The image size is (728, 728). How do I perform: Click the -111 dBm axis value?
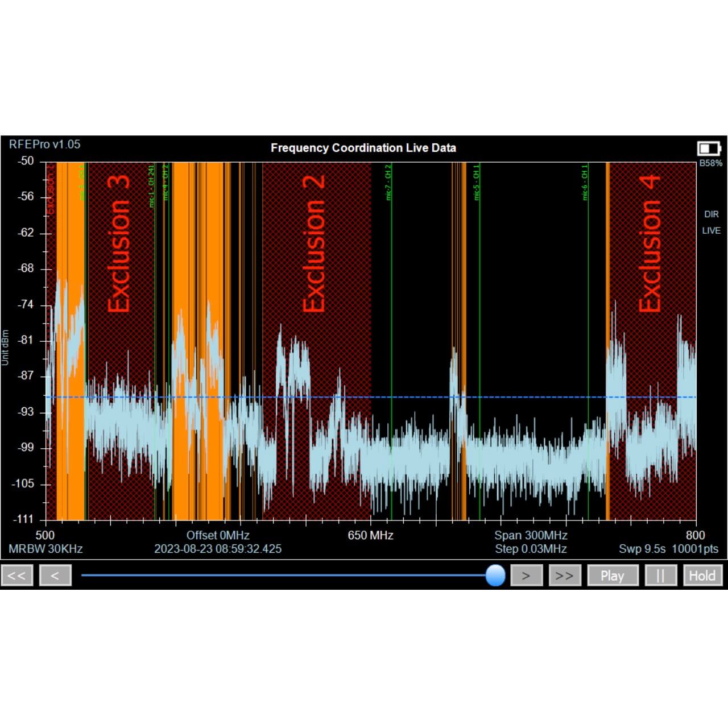click(x=23, y=519)
